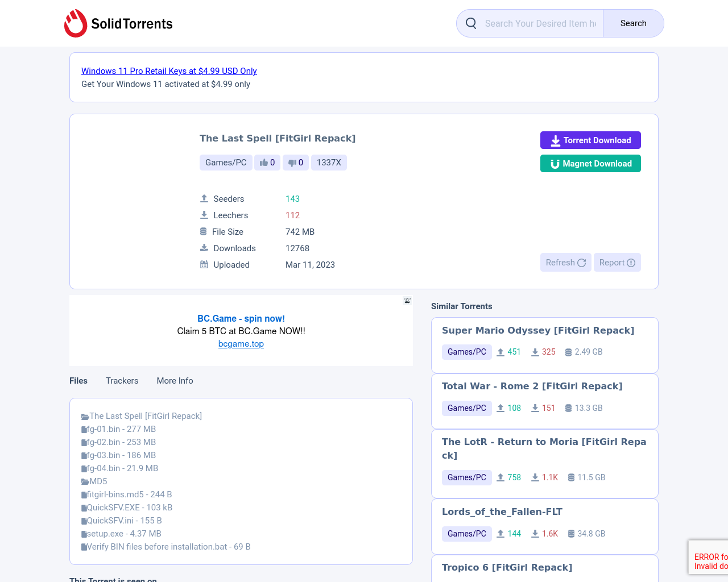Click the Magnet Download button

[590, 164]
